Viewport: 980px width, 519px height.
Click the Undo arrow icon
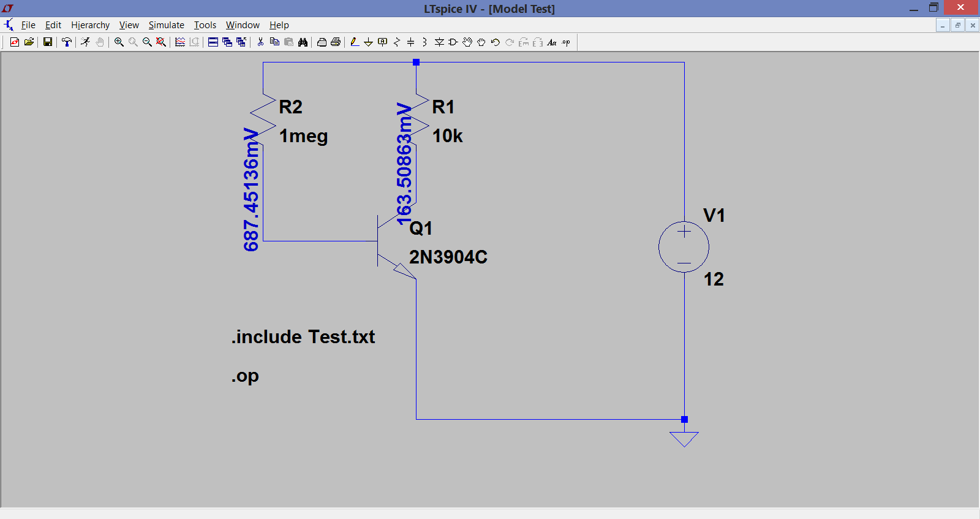496,42
